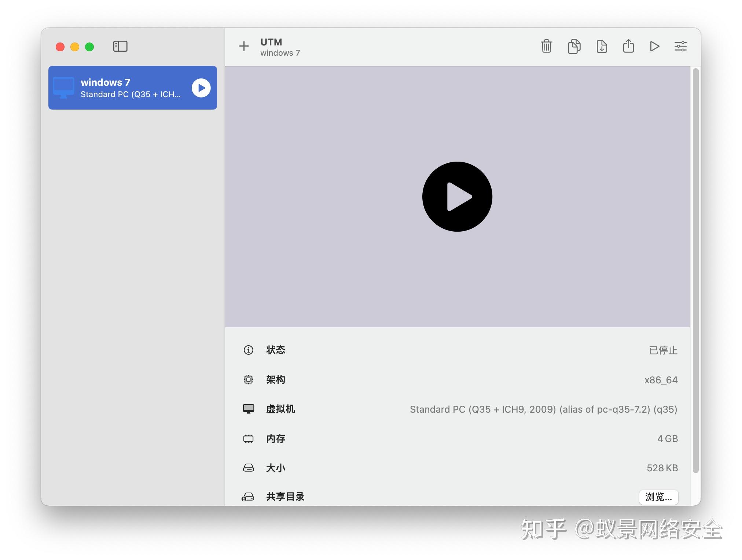Click the play circle on the windows 7 tile
The image size is (742, 560).
click(200, 88)
